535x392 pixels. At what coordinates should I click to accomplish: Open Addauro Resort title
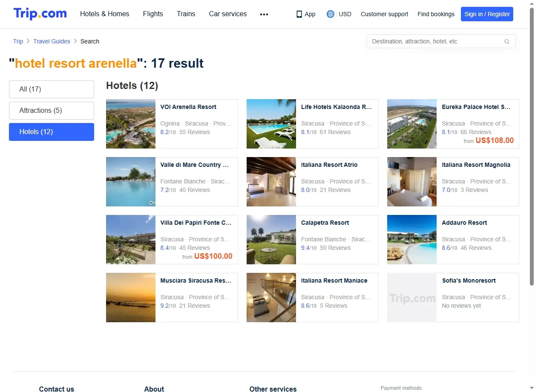tap(464, 223)
